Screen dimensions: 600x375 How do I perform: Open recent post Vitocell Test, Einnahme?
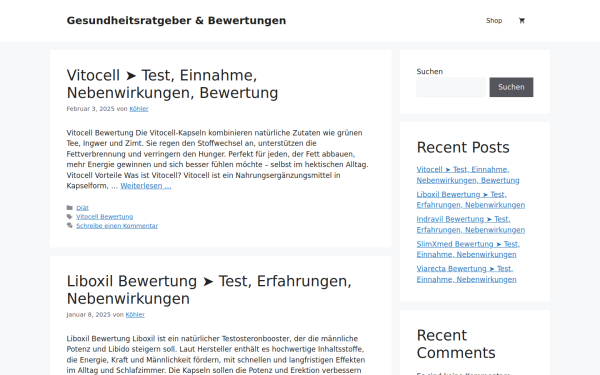(x=468, y=175)
